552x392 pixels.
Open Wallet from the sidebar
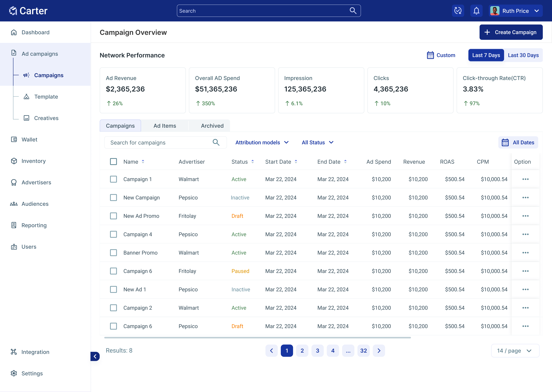pyautogui.click(x=29, y=139)
